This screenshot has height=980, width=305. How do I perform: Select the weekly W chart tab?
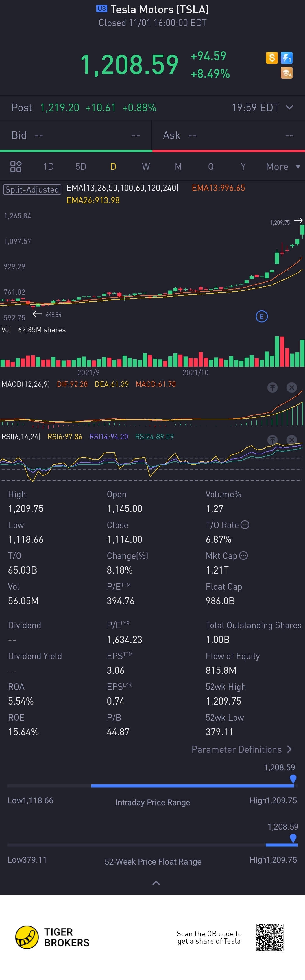146,166
